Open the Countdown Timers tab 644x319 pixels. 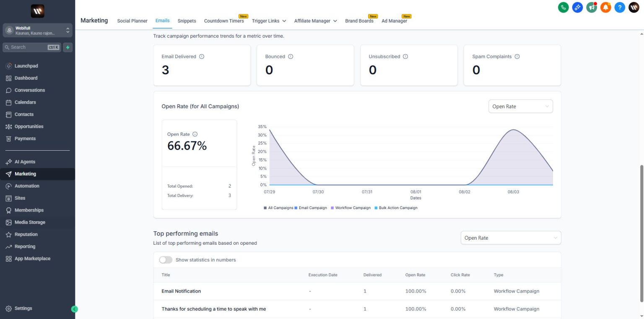click(224, 21)
